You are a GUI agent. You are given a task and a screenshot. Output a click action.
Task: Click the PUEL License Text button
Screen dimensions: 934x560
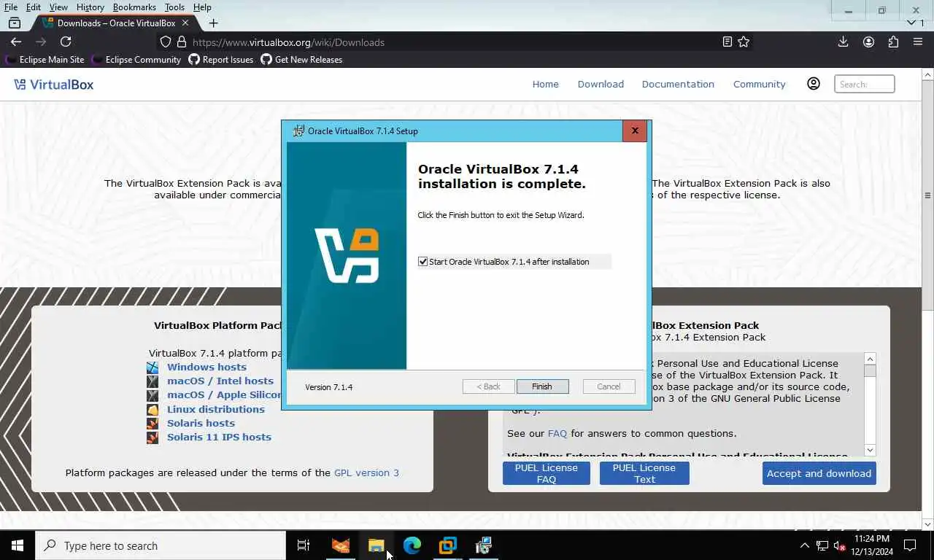pos(644,473)
